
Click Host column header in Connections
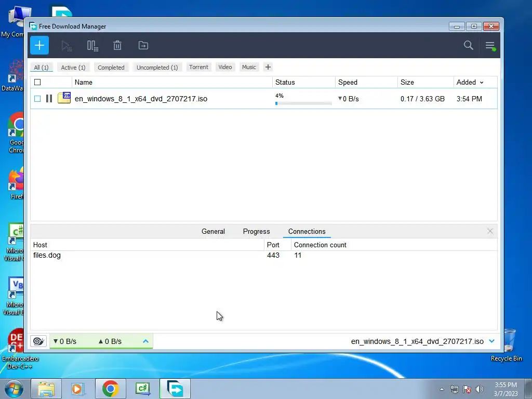pos(40,245)
